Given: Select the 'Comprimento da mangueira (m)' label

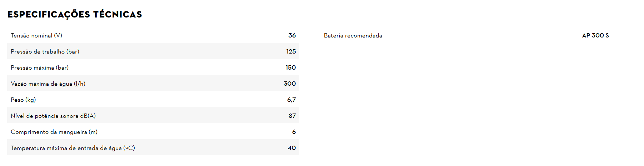Looking at the screenshot, I should click(54, 132).
